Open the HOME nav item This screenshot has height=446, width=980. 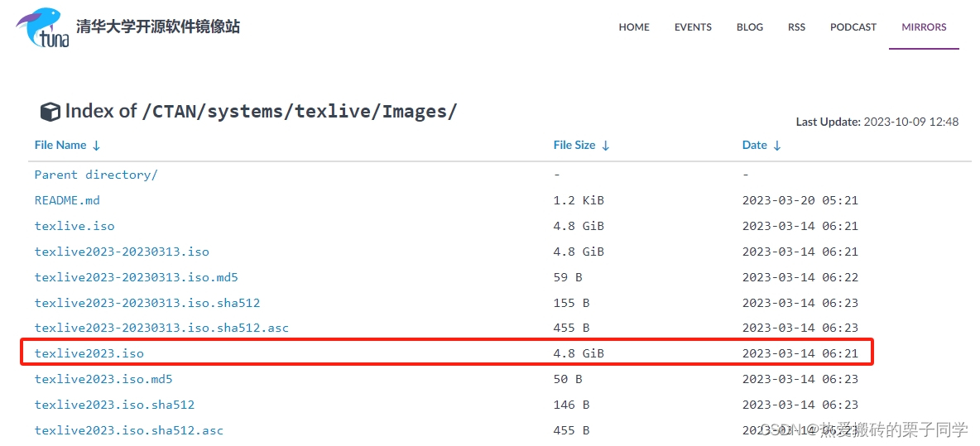634,27
